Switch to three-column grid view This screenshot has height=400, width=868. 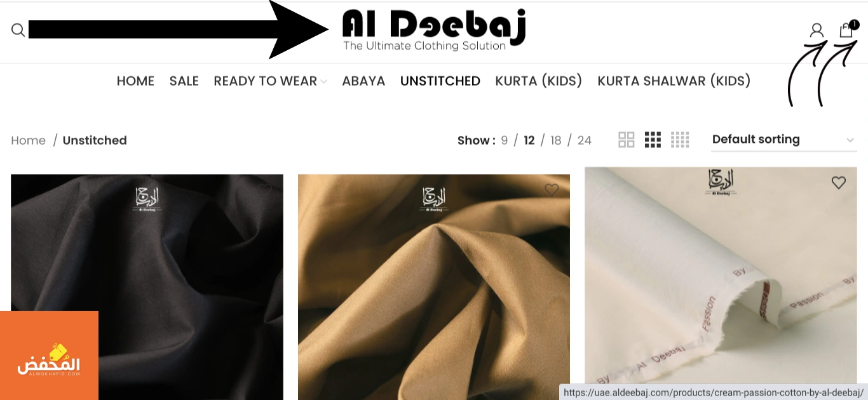tap(653, 140)
